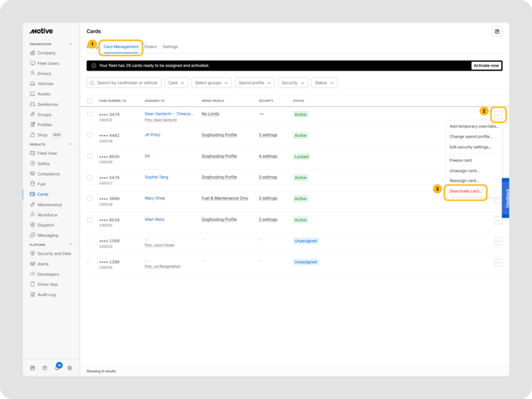Go to Maintenance in sidebar
532x399 pixels.
(49, 205)
